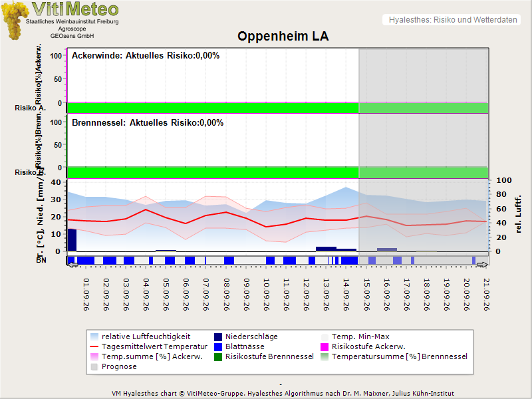Click 'Brennnessel: Aktuelles Risiko:0,00%' text
The image size is (532, 399).
148,123
